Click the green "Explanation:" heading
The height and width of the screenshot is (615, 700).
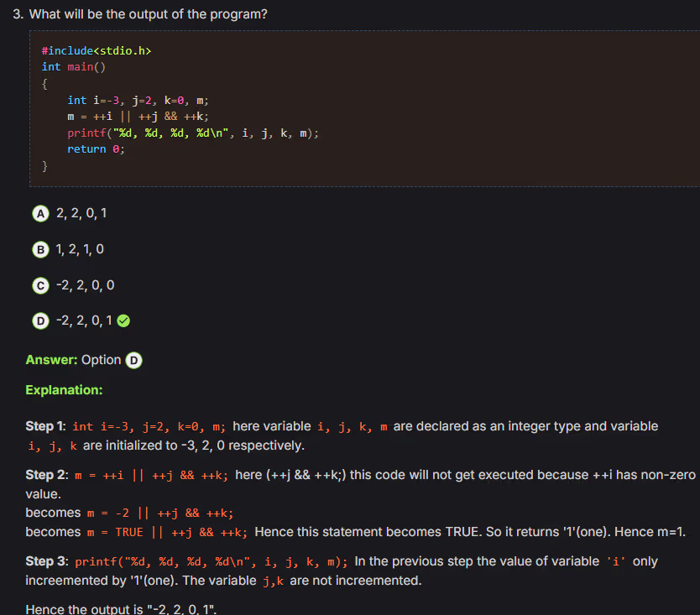point(64,390)
